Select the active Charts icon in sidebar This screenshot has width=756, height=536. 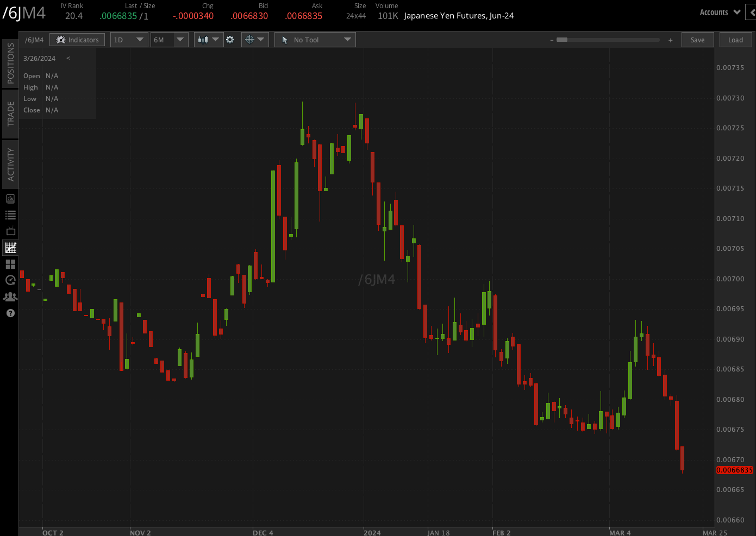pos(10,248)
